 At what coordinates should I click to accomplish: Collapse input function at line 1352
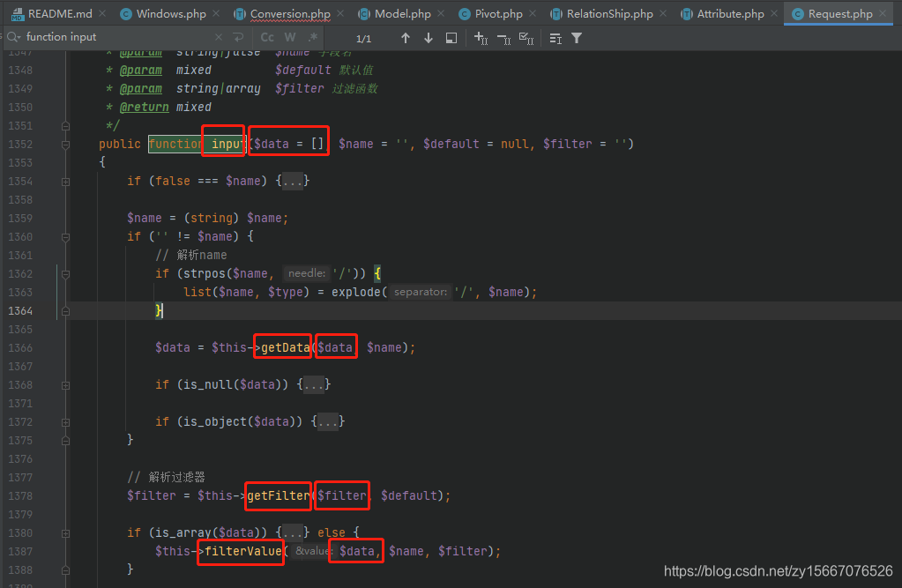point(65,145)
